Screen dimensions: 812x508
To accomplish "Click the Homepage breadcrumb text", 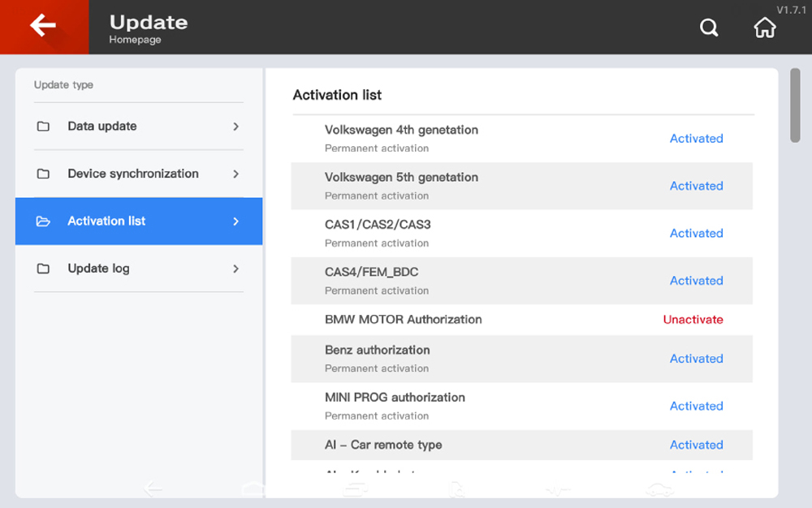I will (135, 40).
